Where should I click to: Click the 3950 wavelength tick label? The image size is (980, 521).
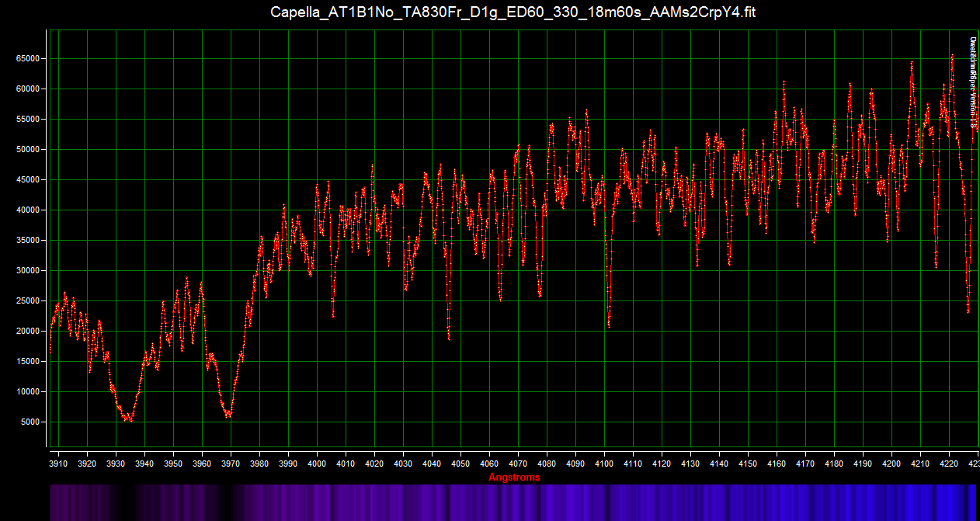pyautogui.click(x=173, y=464)
